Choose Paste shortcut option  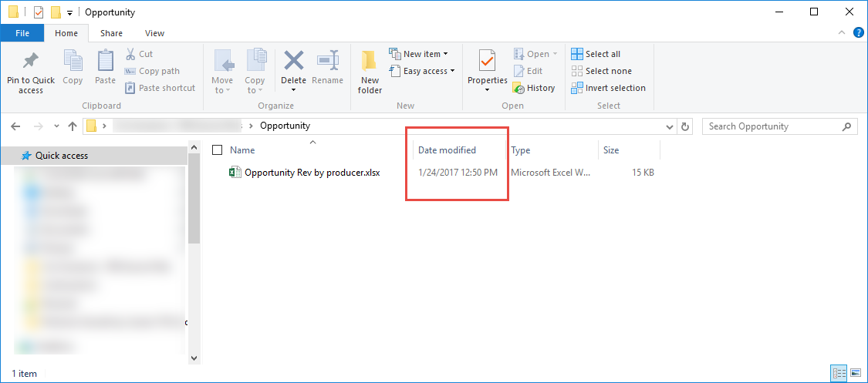point(160,88)
